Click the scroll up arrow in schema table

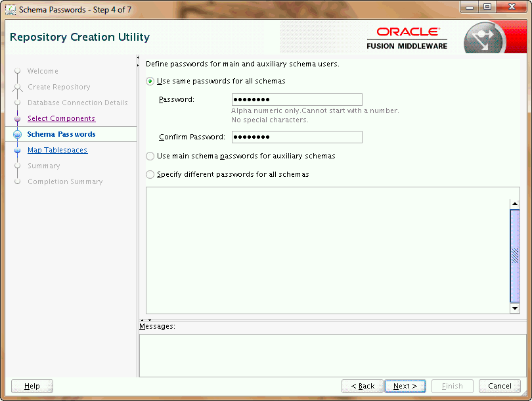(x=515, y=204)
